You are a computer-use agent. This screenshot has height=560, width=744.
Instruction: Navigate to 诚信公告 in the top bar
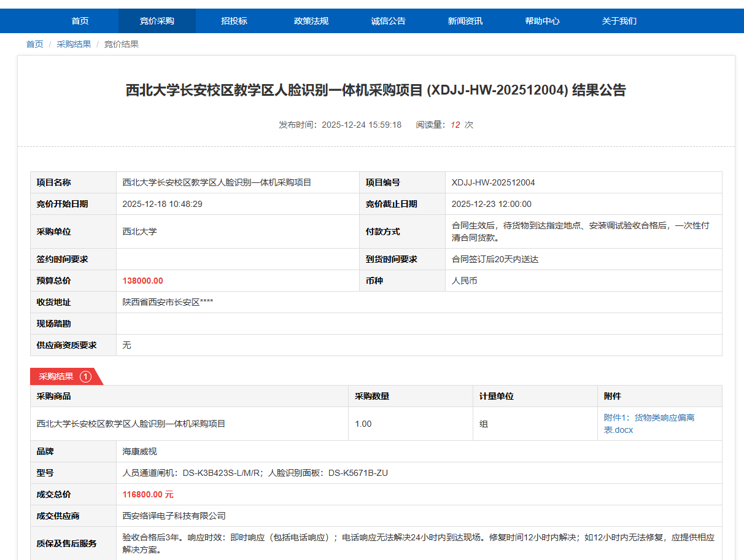pos(388,21)
